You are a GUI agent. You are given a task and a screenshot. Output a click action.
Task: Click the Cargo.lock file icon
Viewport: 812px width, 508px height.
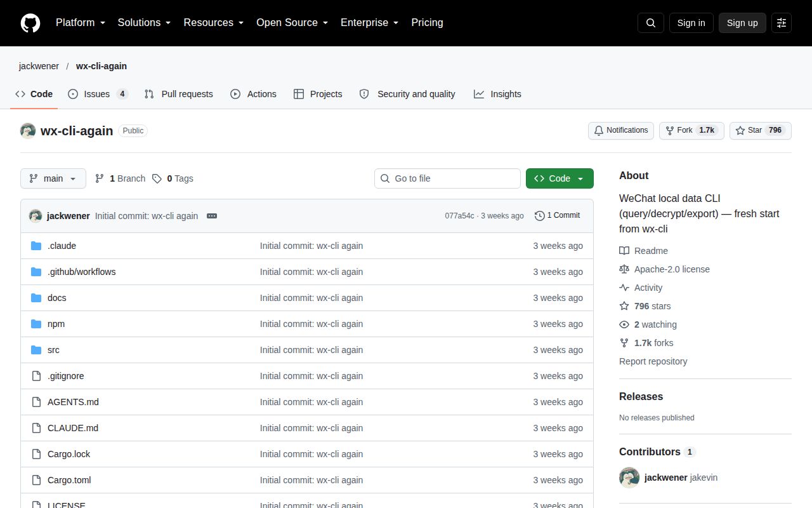point(36,454)
